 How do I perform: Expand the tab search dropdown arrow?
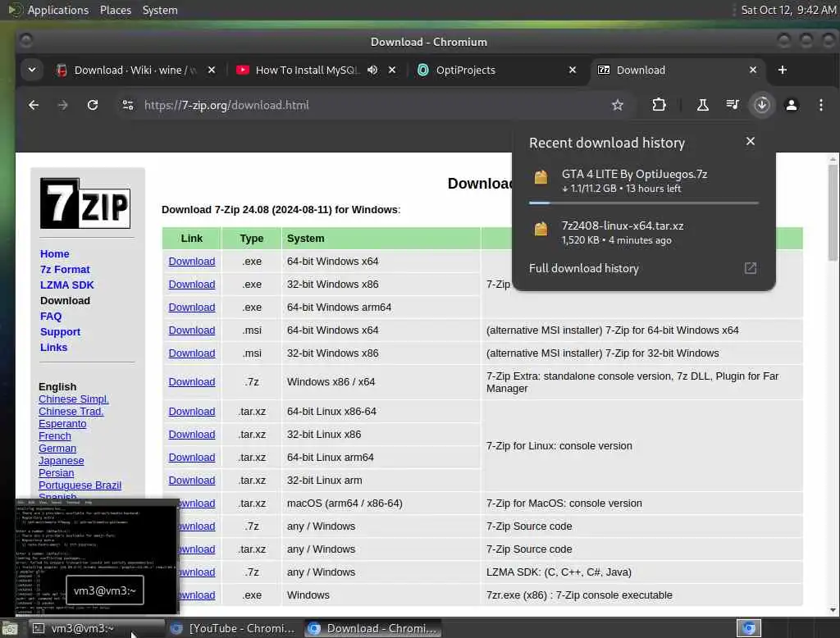(x=32, y=71)
